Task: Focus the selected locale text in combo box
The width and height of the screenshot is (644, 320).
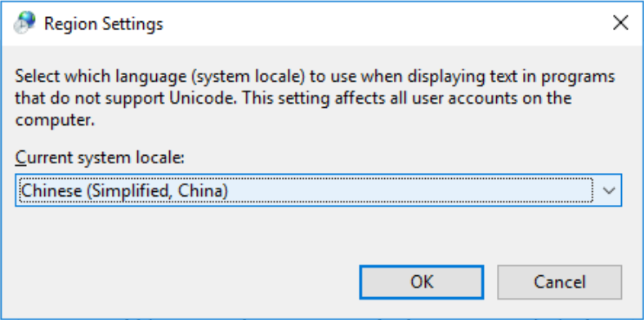Action: coord(124,191)
